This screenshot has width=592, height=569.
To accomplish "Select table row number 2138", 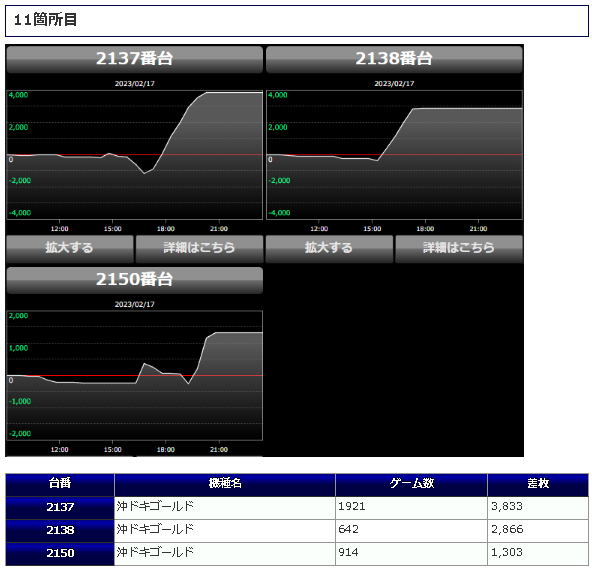I will pos(297,531).
